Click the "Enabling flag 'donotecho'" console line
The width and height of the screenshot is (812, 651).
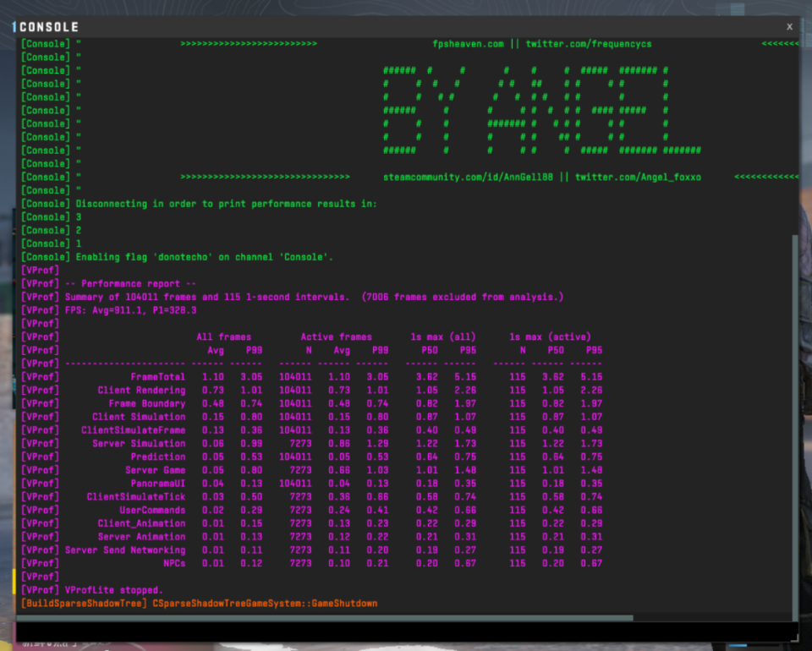tap(205, 257)
